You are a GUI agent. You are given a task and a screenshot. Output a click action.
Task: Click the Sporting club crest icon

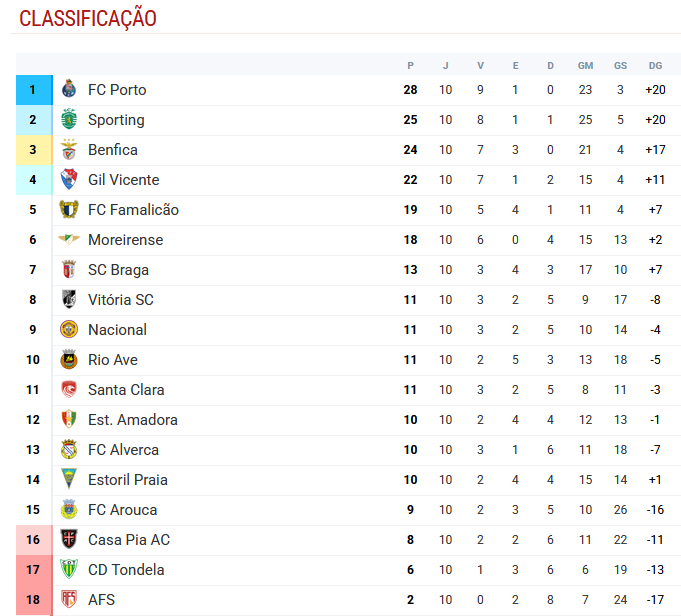point(69,120)
